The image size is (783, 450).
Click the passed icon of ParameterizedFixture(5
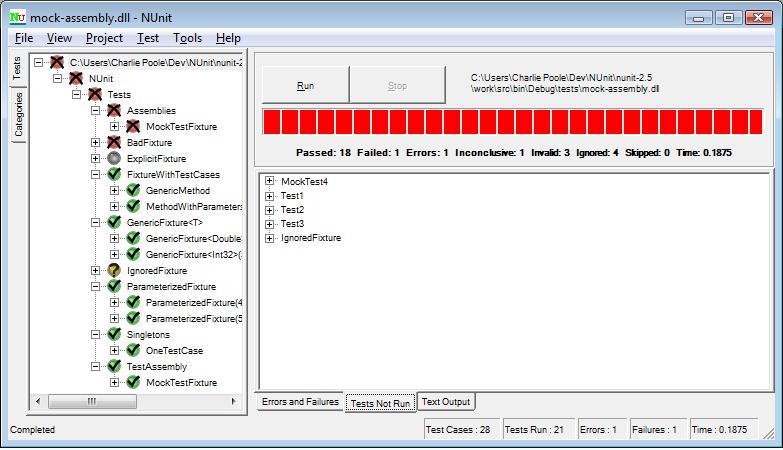click(133, 318)
